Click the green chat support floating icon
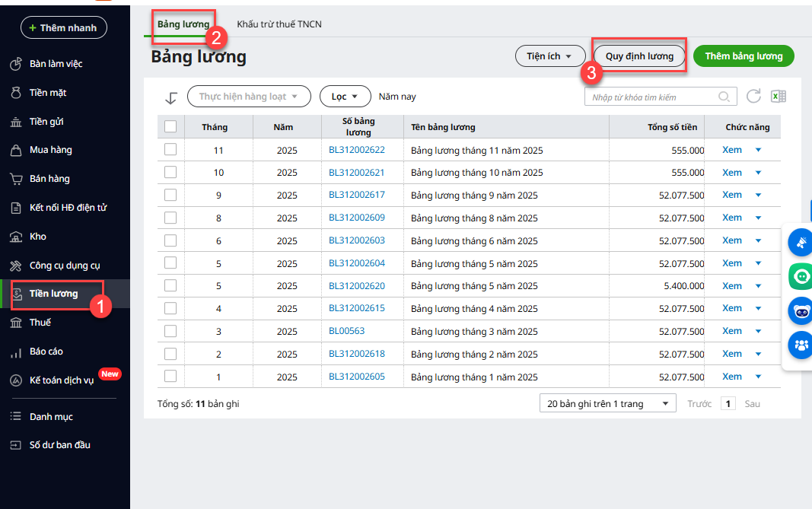Viewport: 812px width, 509px height. click(x=801, y=277)
